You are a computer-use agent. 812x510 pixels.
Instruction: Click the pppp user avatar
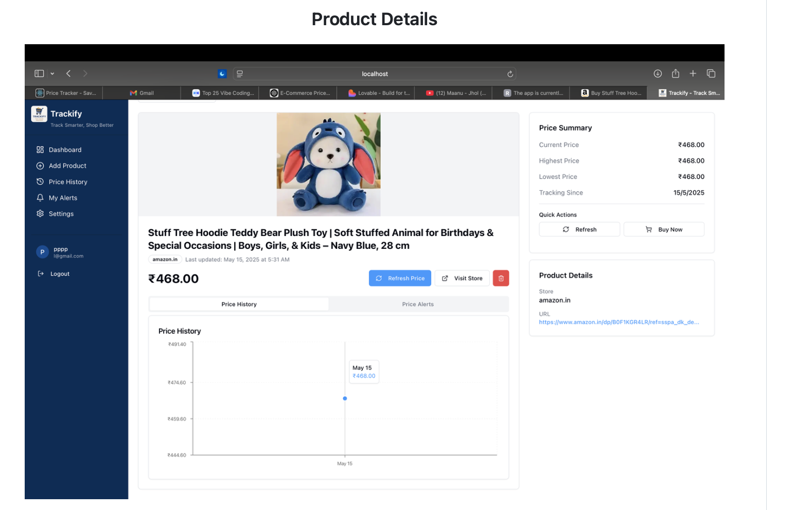42,252
